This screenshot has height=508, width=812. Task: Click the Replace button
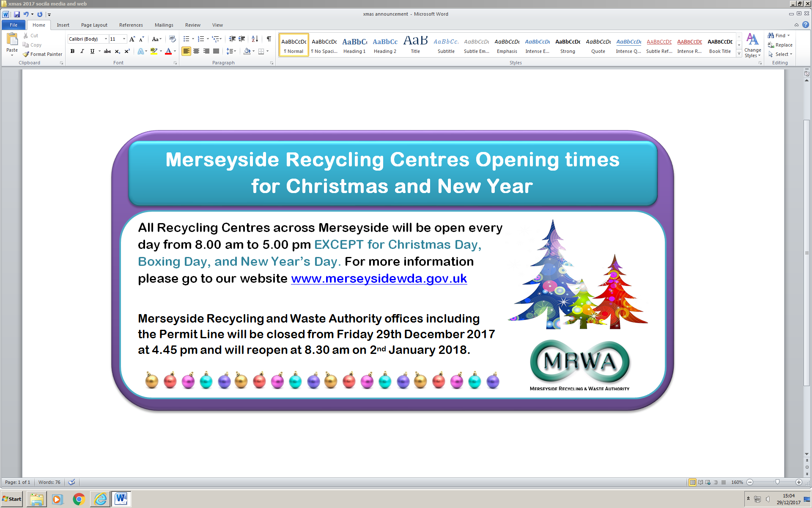(780, 45)
